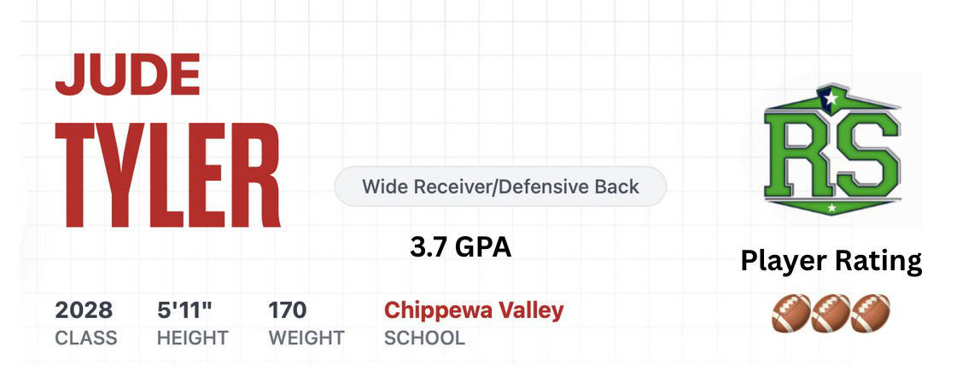Select the 5'11" height value

click(186, 309)
